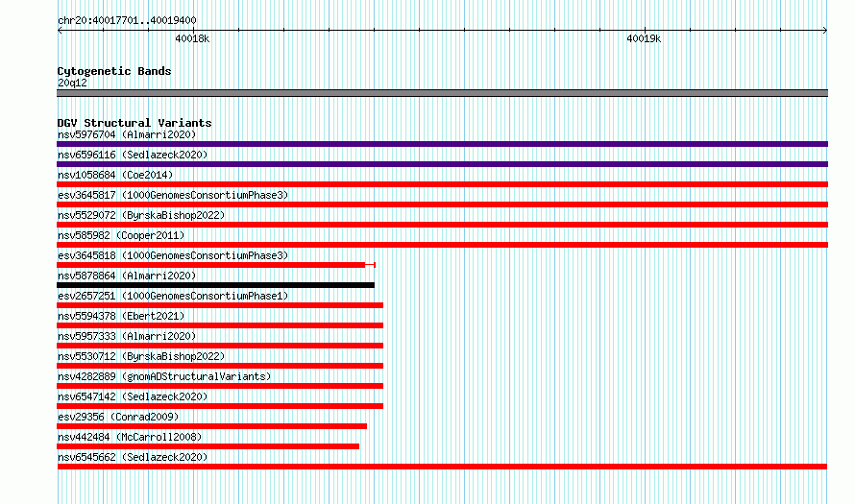
Task: Click the nsv5878864 (Almarri2020) label
Action: pyautogui.click(x=127, y=276)
